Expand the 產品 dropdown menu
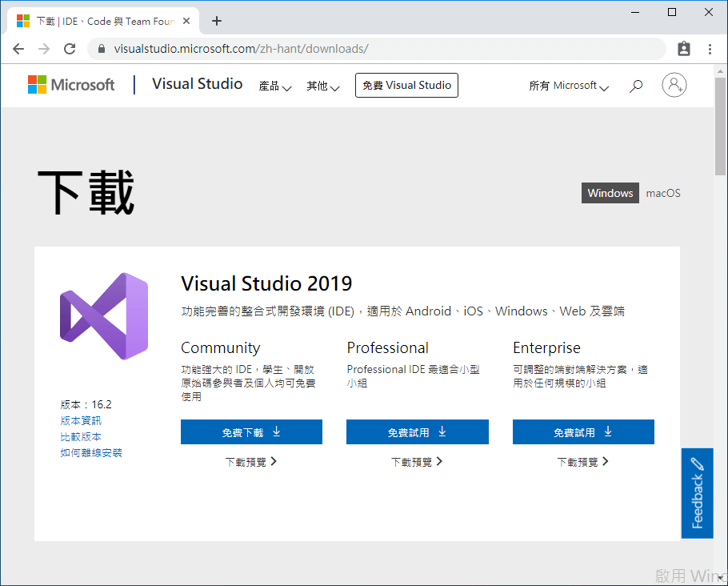Viewport: 728px width, 586px height. click(x=275, y=86)
